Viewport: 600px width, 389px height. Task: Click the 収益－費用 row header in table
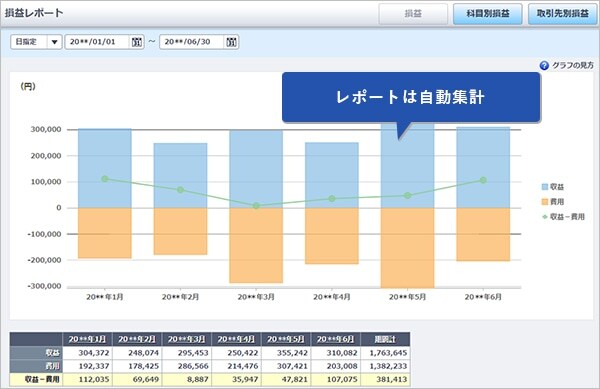tap(36, 379)
